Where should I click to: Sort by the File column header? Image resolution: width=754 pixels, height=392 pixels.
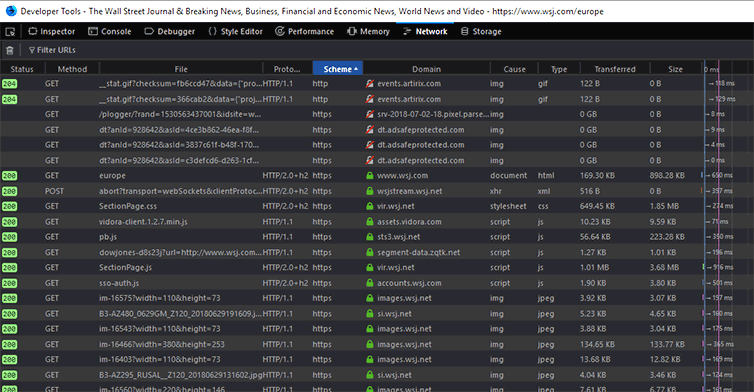(x=181, y=69)
